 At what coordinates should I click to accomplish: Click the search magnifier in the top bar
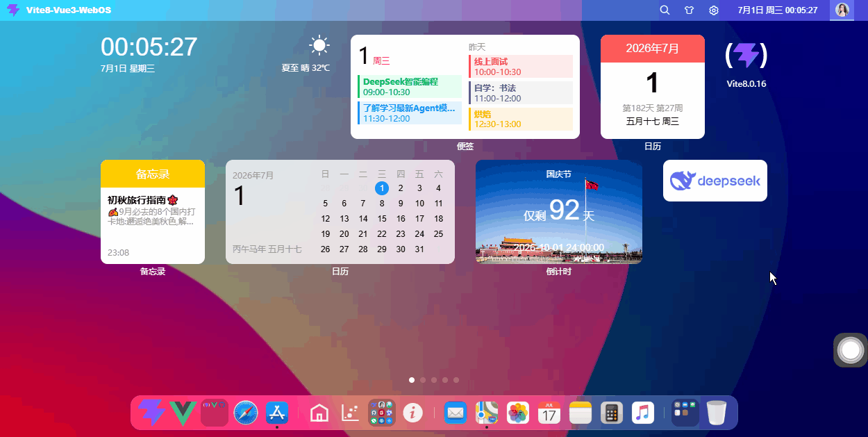665,10
